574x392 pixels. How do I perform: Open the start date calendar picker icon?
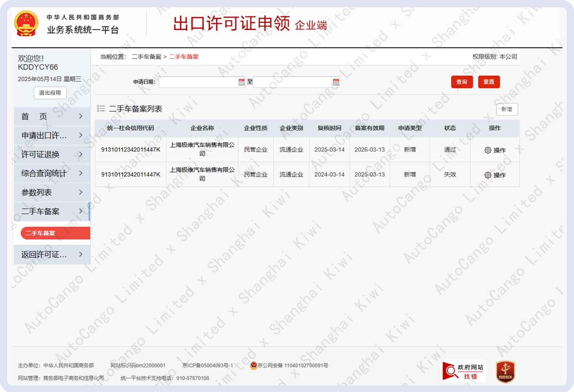pyautogui.click(x=241, y=82)
